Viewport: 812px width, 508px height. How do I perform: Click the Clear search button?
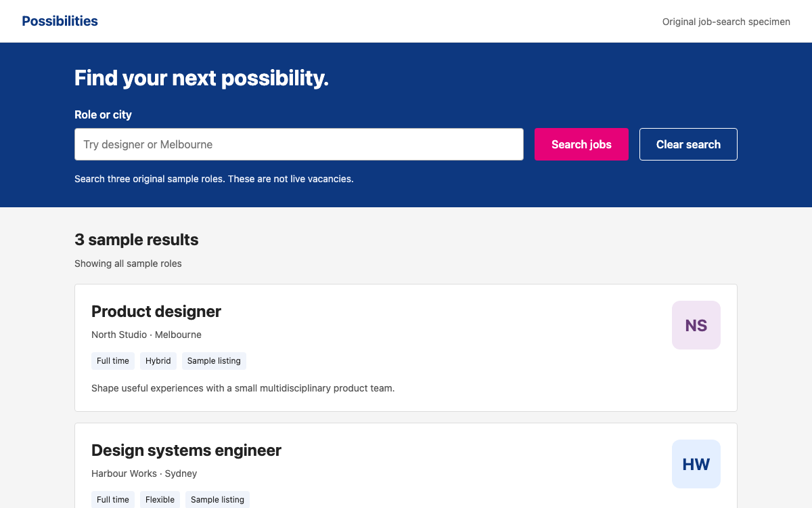tap(688, 144)
